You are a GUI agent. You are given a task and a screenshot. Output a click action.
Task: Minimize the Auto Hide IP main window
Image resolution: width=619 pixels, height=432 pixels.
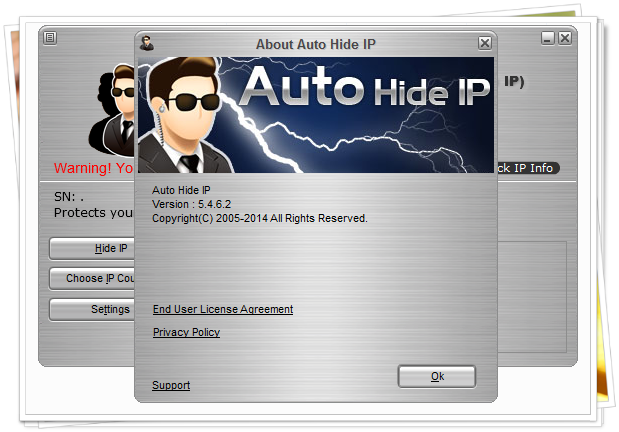click(x=548, y=38)
